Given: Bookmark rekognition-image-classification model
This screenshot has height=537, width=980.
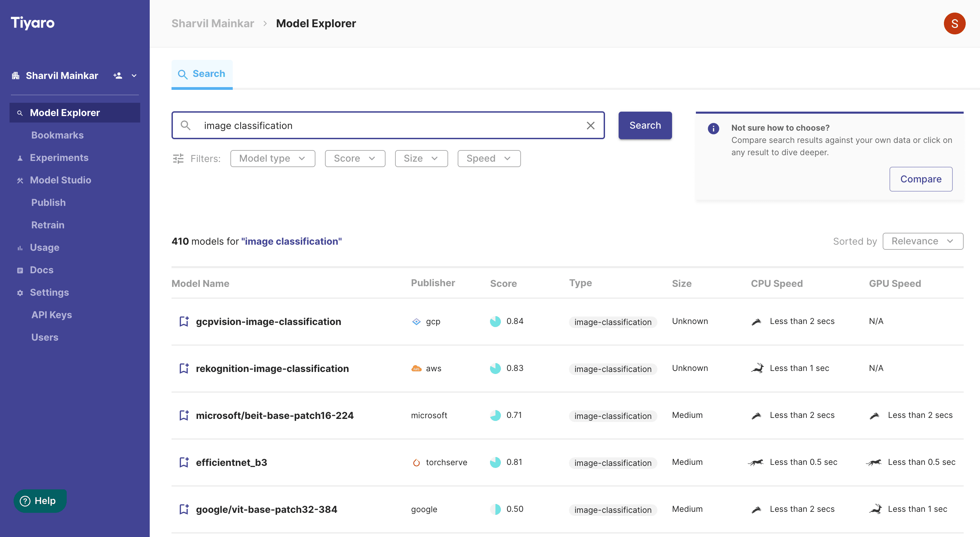Looking at the screenshot, I should [x=184, y=368].
